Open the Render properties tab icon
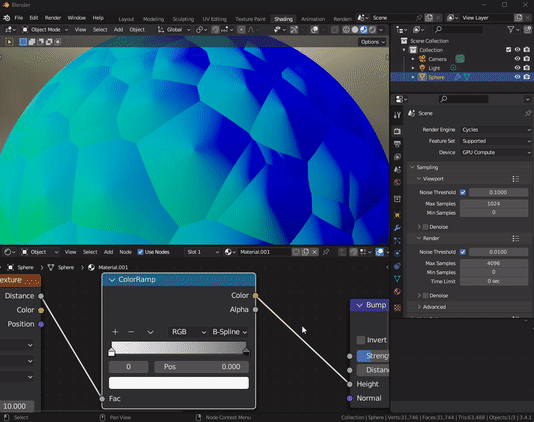534x422 pixels. [397, 131]
